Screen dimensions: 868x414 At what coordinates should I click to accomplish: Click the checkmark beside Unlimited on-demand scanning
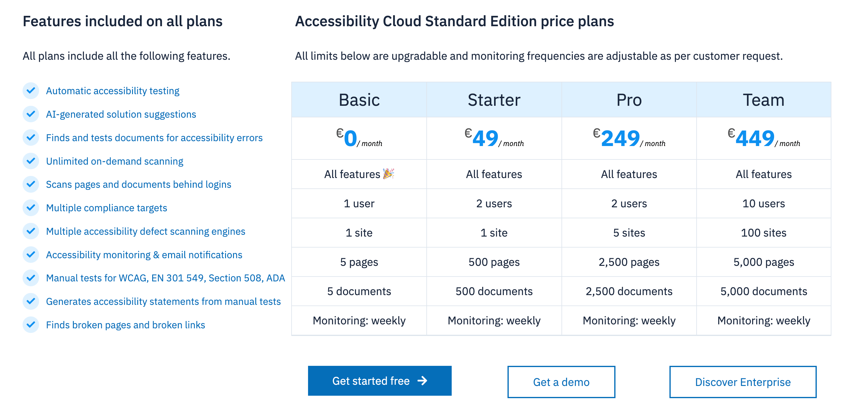31,161
